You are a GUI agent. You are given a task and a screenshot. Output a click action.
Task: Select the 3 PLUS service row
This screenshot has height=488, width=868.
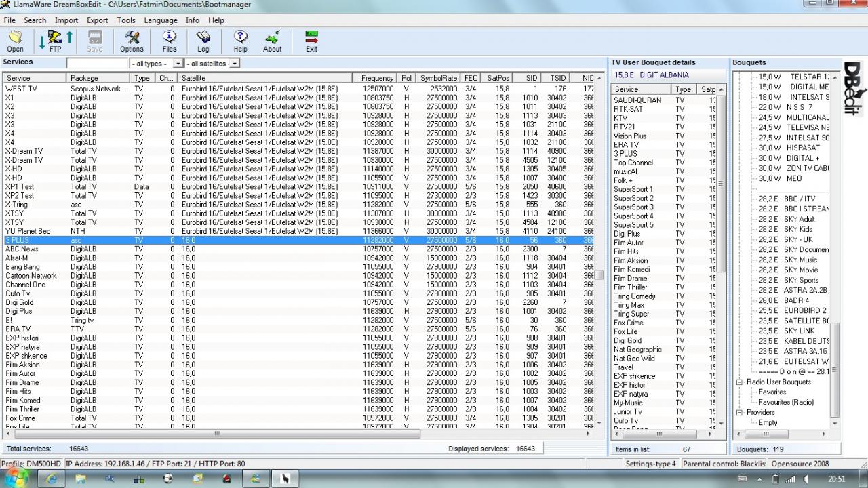click(298, 240)
